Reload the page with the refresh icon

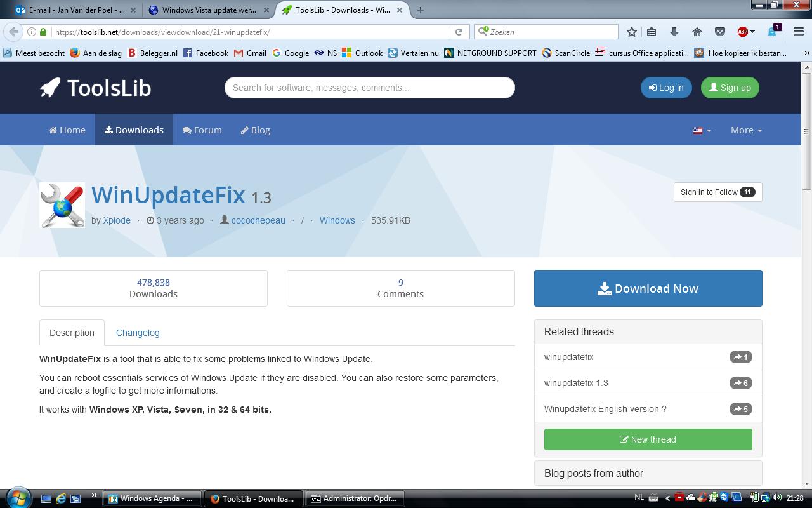(459, 32)
